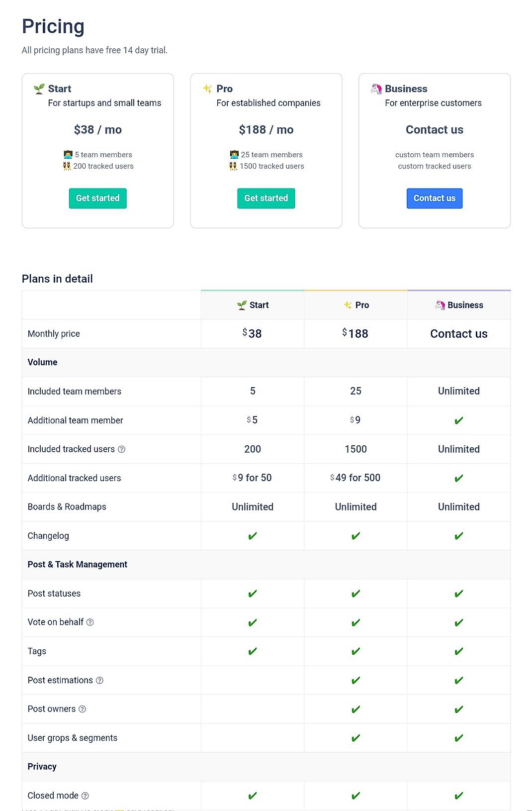Click the Plans in detail heading

tap(57, 279)
